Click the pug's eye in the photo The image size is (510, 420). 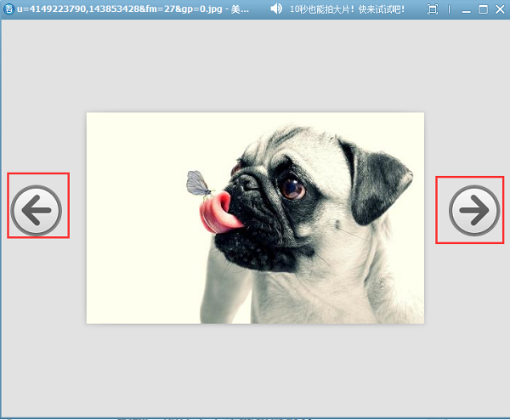click(292, 185)
